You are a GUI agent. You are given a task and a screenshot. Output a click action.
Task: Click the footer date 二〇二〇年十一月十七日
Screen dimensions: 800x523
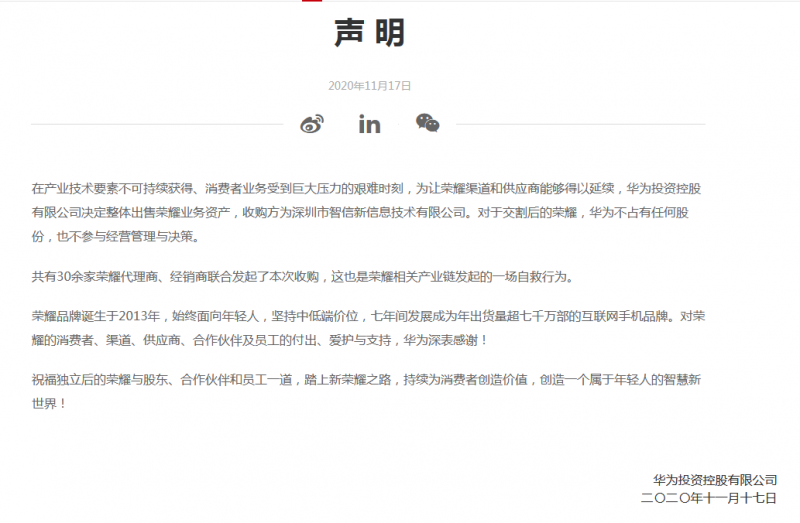(709, 498)
